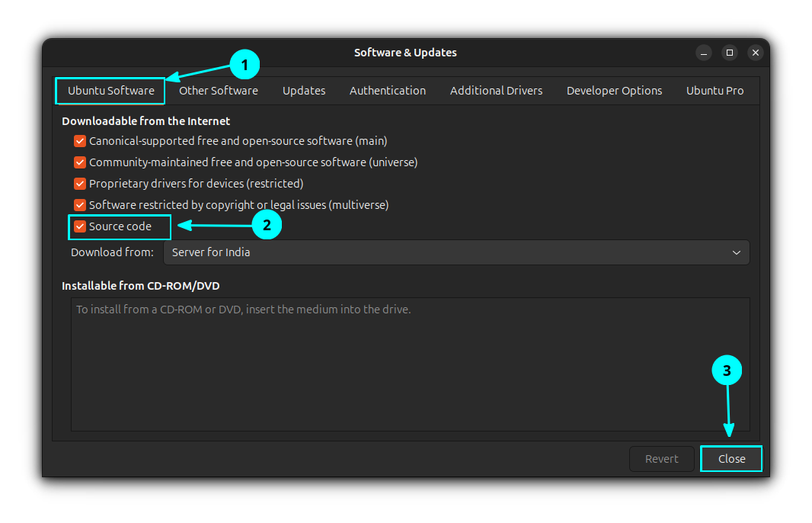Switch to the Other Software tab
Image resolution: width=812 pixels, height=523 pixels.
(218, 90)
